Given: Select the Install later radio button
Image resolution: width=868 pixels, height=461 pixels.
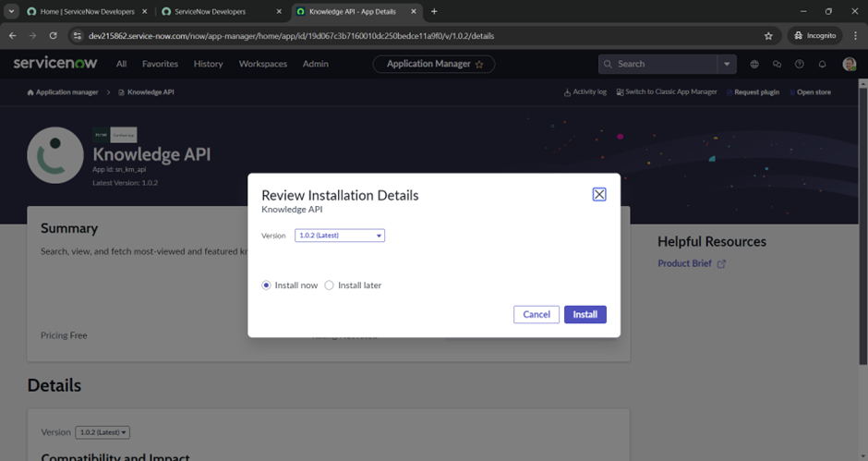Looking at the screenshot, I should [x=329, y=285].
